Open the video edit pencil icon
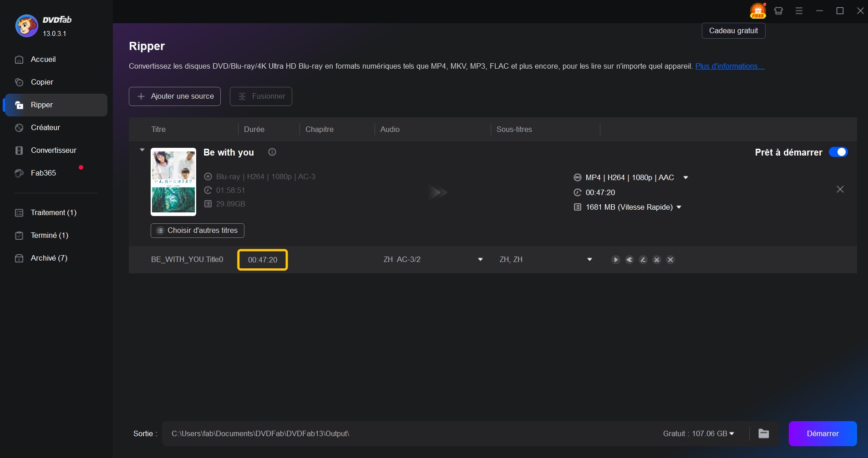Viewport: 868px width, 458px height. (x=643, y=260)
